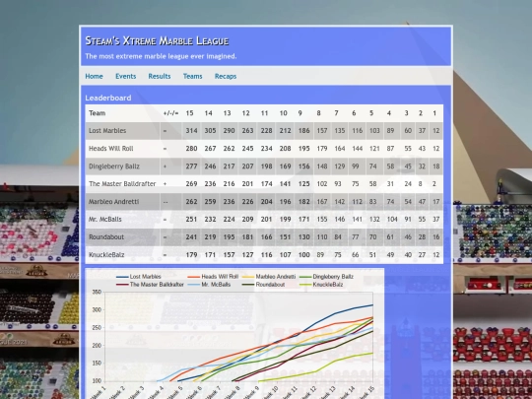Viewport: 532px width, 399px height.
Task: Click The Master Balldrafter score 269
Action: [x=191, y=184]
